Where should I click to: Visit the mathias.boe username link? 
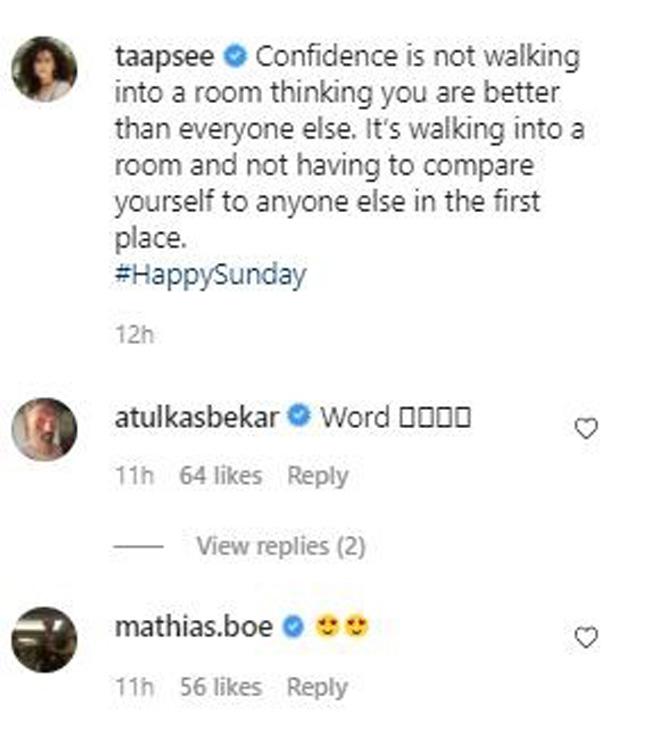click(x=194, y=627)
